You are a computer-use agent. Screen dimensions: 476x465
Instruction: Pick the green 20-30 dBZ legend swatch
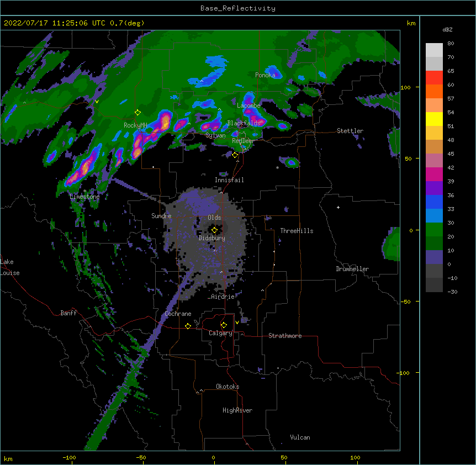pyautogui.click(x=434, y=230)
